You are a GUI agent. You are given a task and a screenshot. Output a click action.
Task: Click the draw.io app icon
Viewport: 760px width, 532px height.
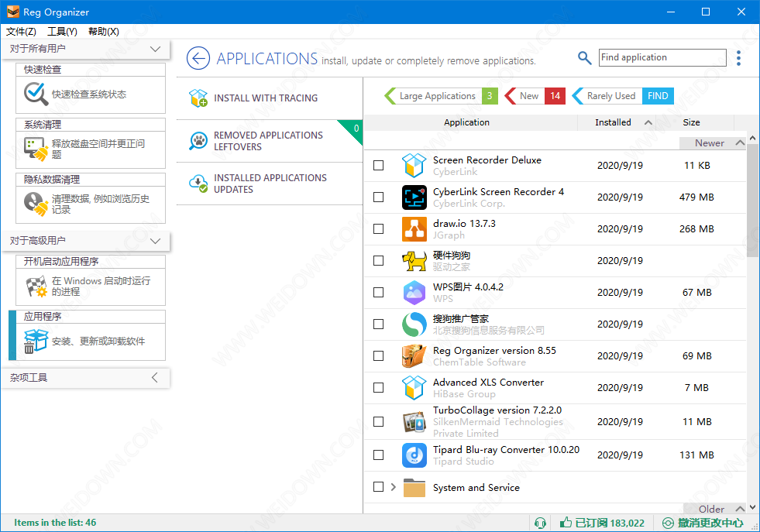[414, 229]
